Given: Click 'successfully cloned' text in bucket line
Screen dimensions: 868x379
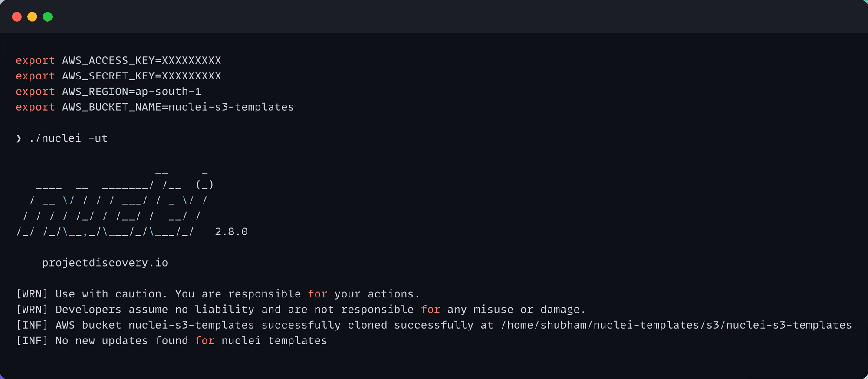Looking at the screenshot, I should tap(324, 326).
